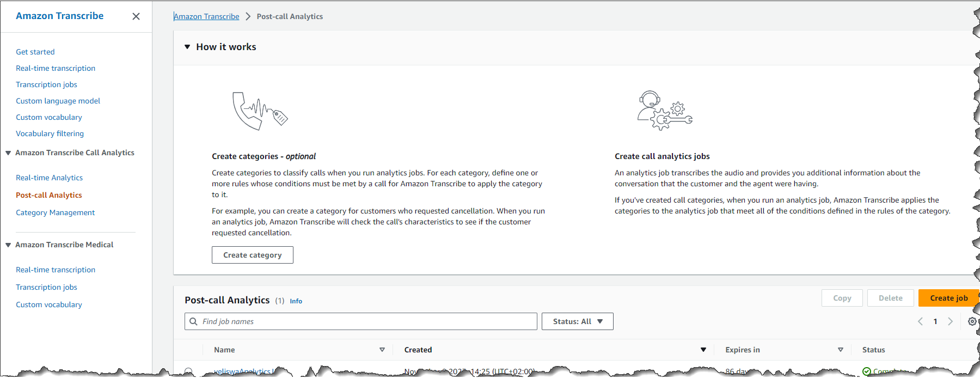Open Medical Transcription jobs
Screen dimensions: 980x378
46,287
